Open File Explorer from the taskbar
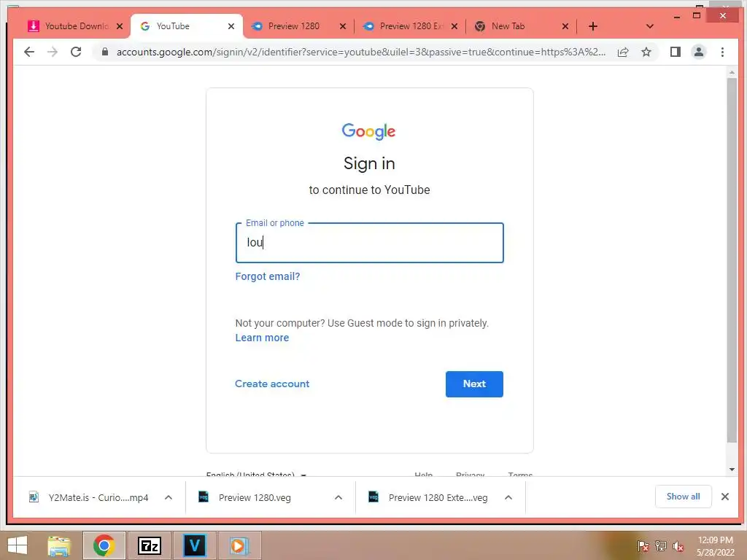The width and height of the screenshot is (747, 560). click(59, 545)
